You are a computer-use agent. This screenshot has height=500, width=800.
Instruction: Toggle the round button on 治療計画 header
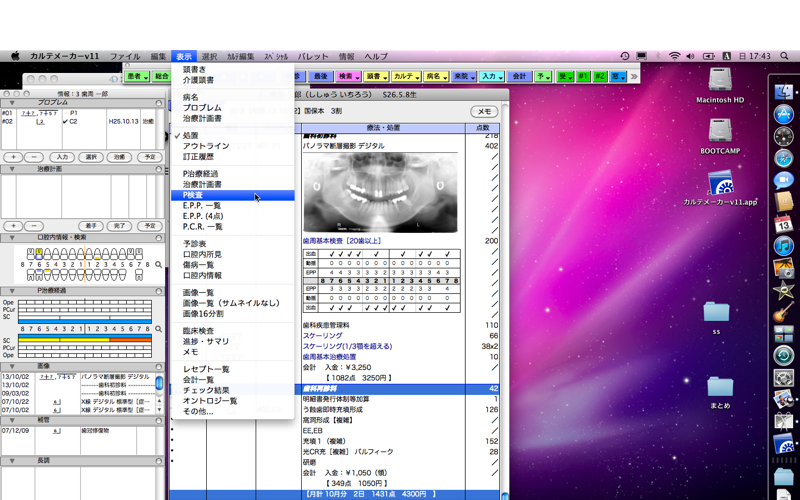pos(159,170)
